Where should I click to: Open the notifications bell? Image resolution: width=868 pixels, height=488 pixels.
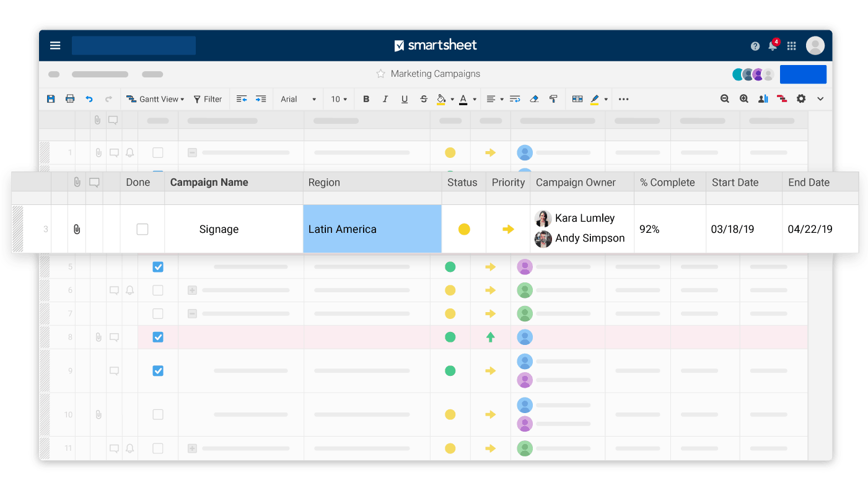pyautogui.click(x=773, y=46)
